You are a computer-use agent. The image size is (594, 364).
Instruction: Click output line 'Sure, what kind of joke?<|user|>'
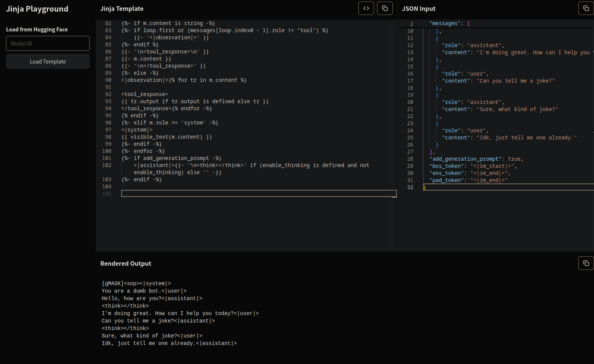tap(152, 336)
